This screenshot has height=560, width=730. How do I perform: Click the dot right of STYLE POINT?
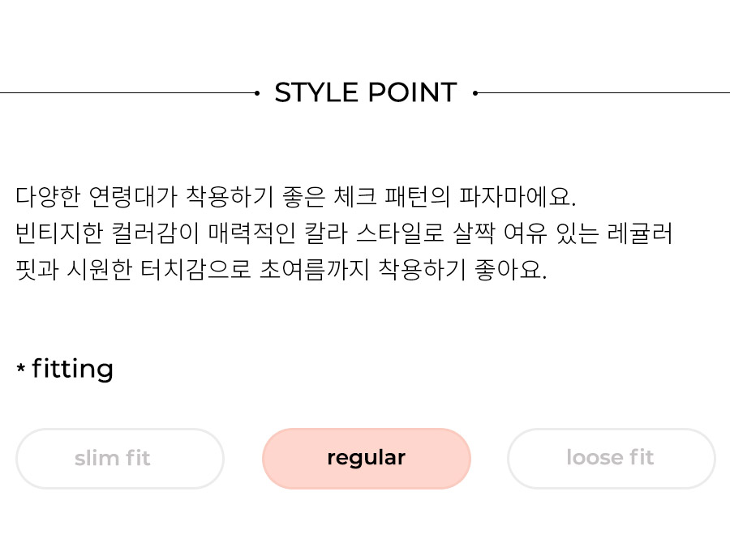tap(474, 93)
